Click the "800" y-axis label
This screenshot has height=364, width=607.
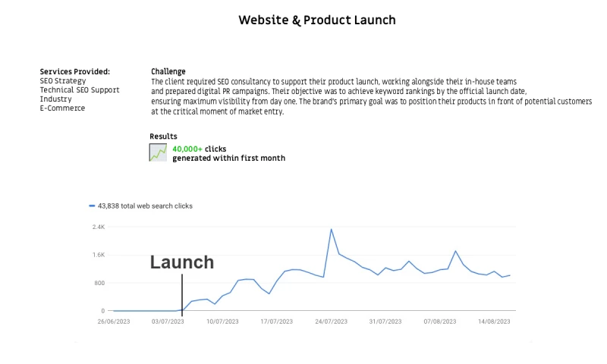(99, 283)
